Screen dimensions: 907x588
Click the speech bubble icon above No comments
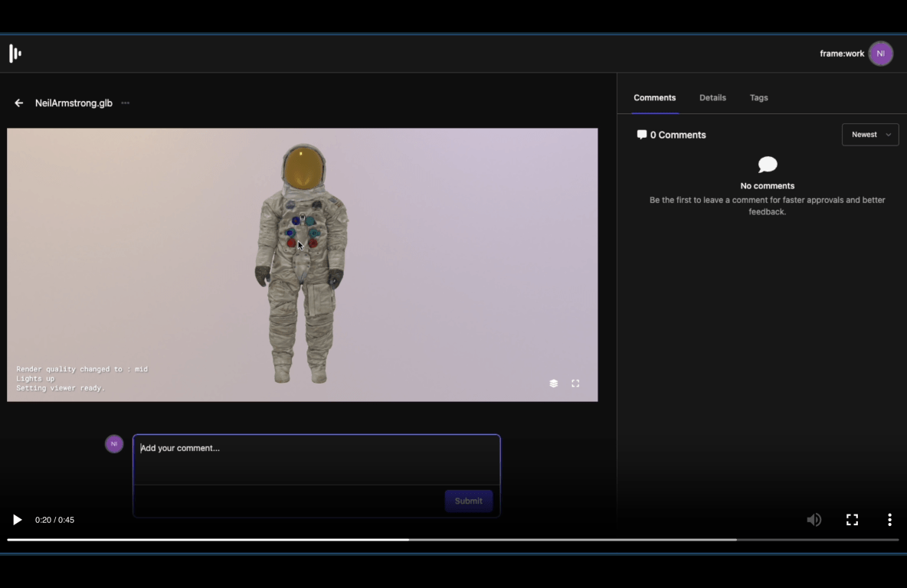tap(767, 165)
